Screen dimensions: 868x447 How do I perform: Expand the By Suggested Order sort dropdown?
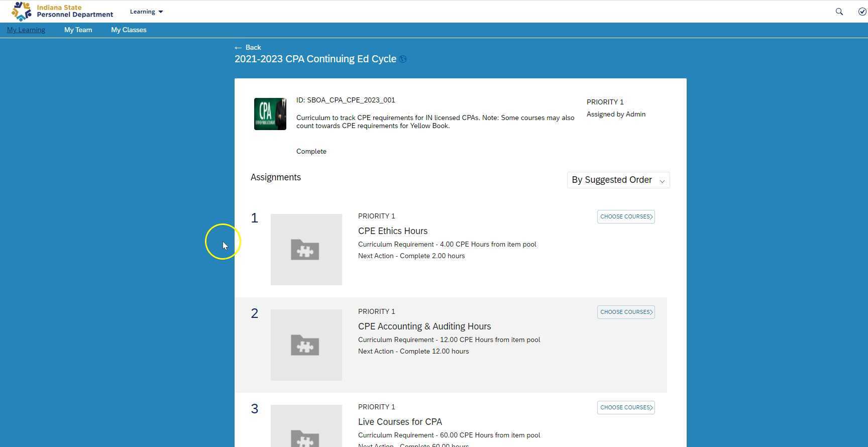618,180
